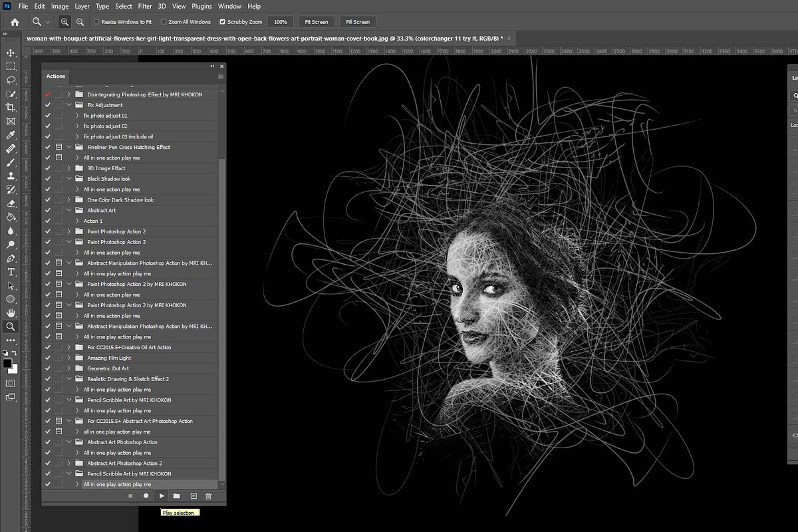
Task: Open the Zoom tool preset picker dropdown
Action: [x=48, y=22]
